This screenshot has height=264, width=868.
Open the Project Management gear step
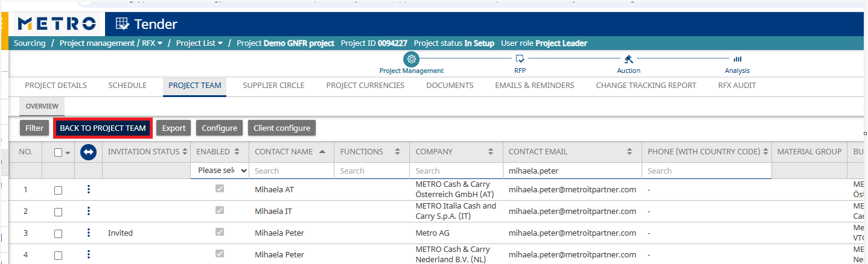411,58
